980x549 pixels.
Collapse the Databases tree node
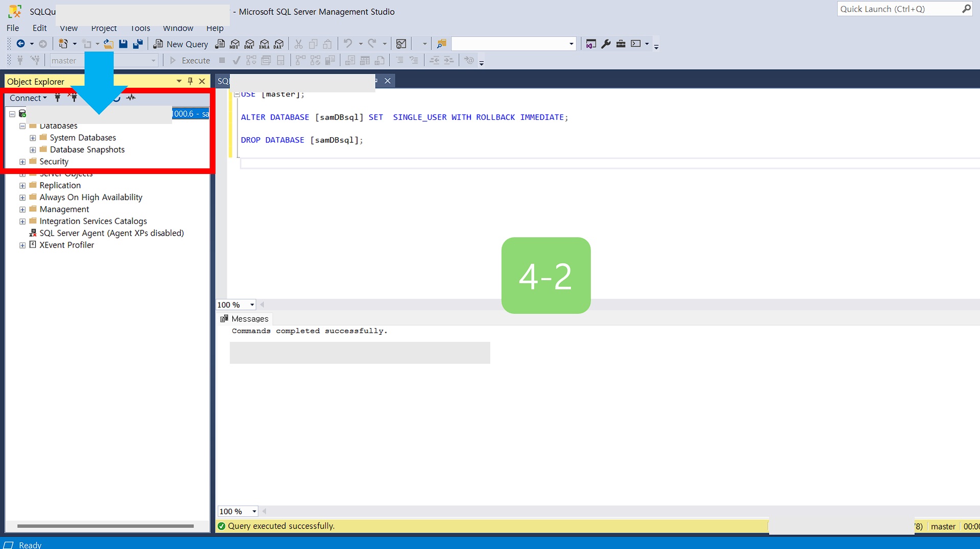tap(22, 126)
